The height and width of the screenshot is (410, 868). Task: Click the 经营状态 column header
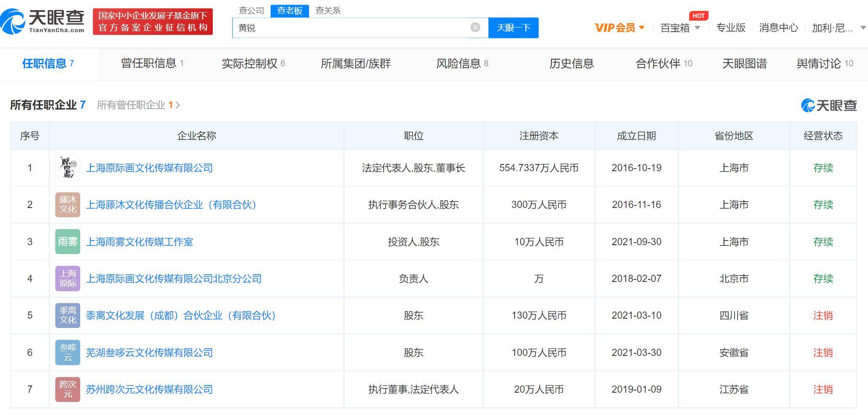[823, 136]
